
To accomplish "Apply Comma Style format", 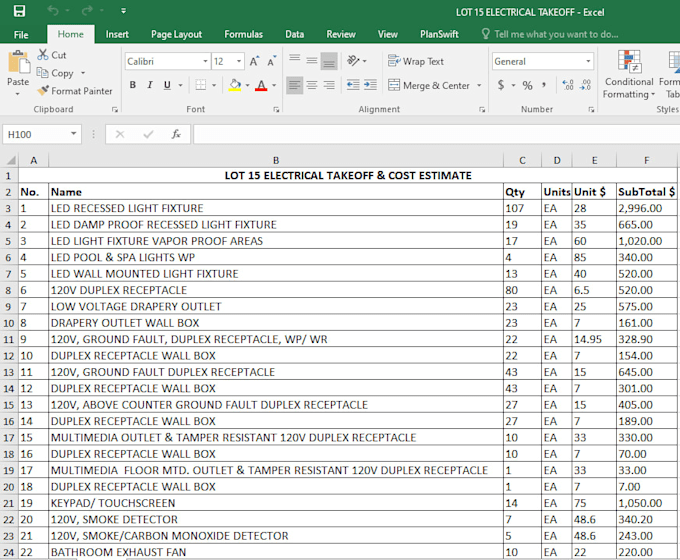I will 544,85.
